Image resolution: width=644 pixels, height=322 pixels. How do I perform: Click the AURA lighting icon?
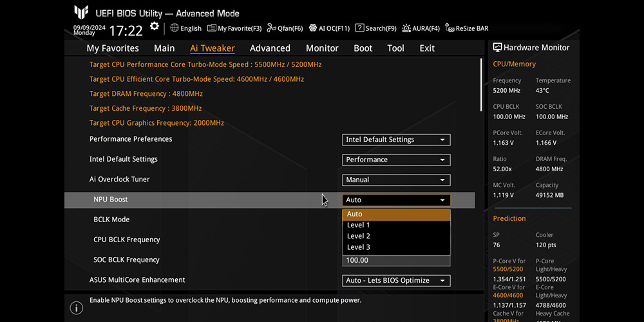click(x=406, y=28)
